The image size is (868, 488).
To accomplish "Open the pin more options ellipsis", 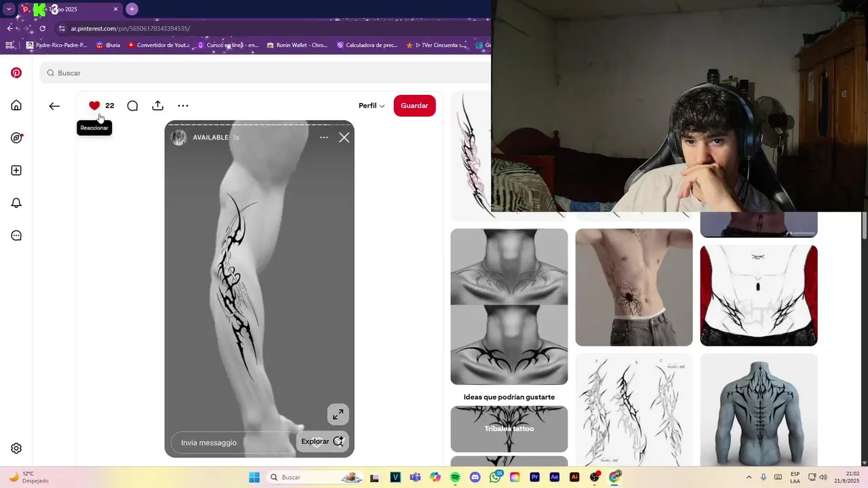I will (183, 106).
